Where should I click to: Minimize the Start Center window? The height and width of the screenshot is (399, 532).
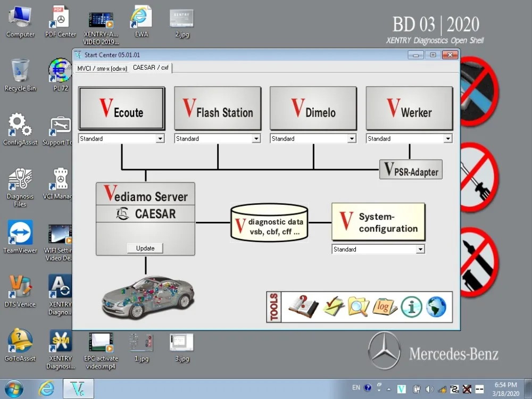[x=415, y=55]
